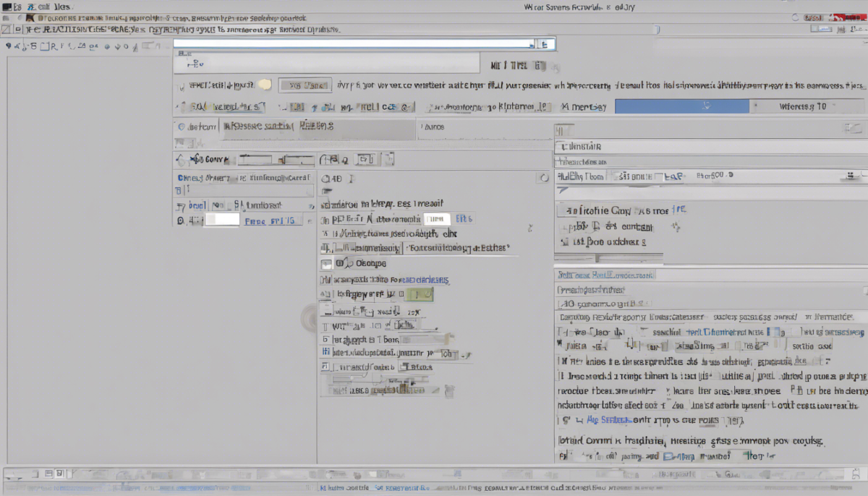Click the trash icon below the middle list
This screenshot has height=496, width=868.
click(x=450, y=390)
